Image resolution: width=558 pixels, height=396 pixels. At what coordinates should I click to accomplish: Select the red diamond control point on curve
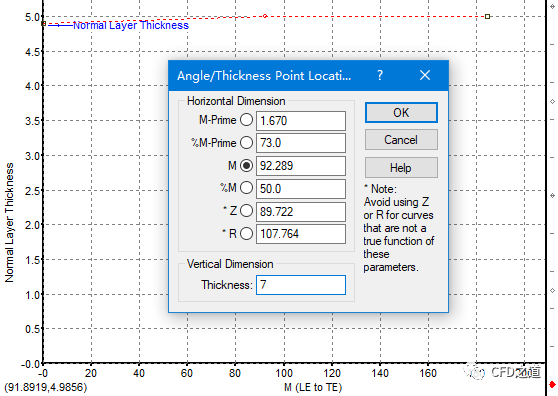pyautogui.click(x=265, y=16)
